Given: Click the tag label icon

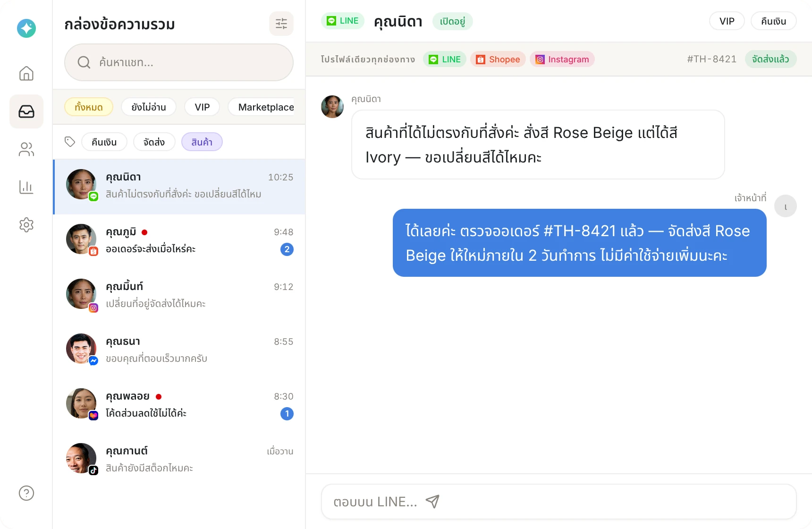Looking at the screenshot, I should 70,142.
